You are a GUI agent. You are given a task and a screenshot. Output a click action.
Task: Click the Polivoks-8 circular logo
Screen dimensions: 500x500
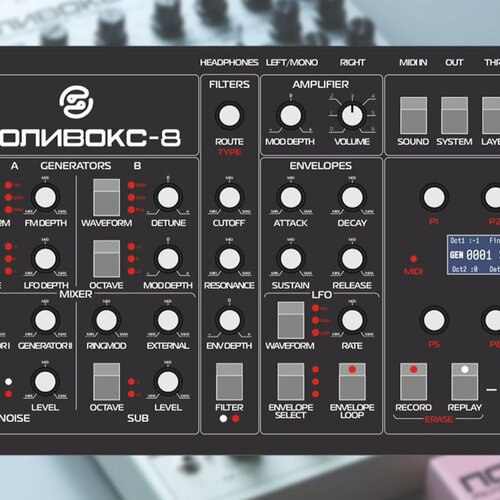pos(76,102)
